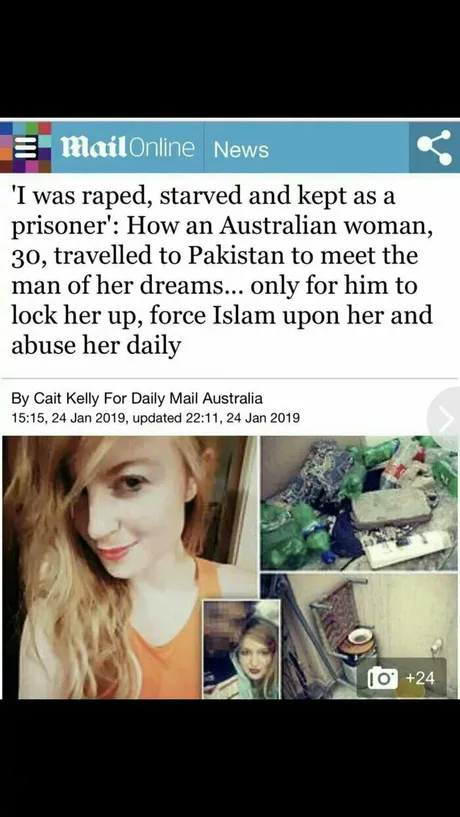Open the +24 photo gallery button
The width and height of the screenshot is (460, 817).
point(401,677)
